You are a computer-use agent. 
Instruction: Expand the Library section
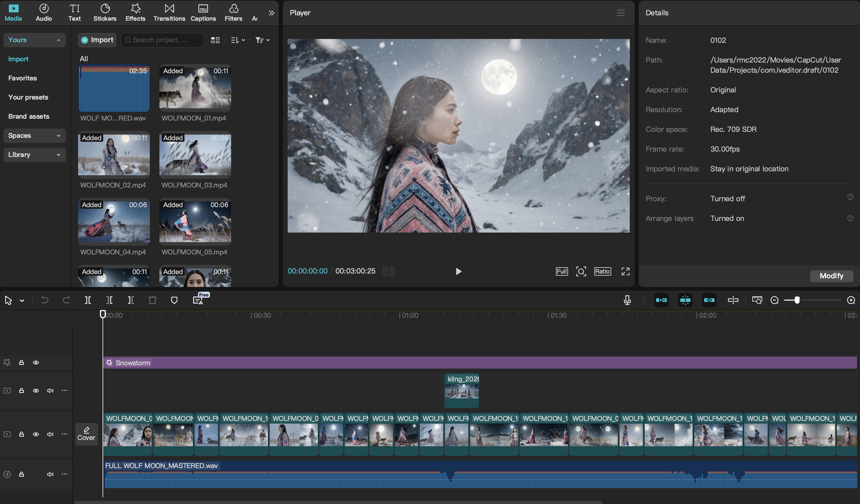(34, 155)
